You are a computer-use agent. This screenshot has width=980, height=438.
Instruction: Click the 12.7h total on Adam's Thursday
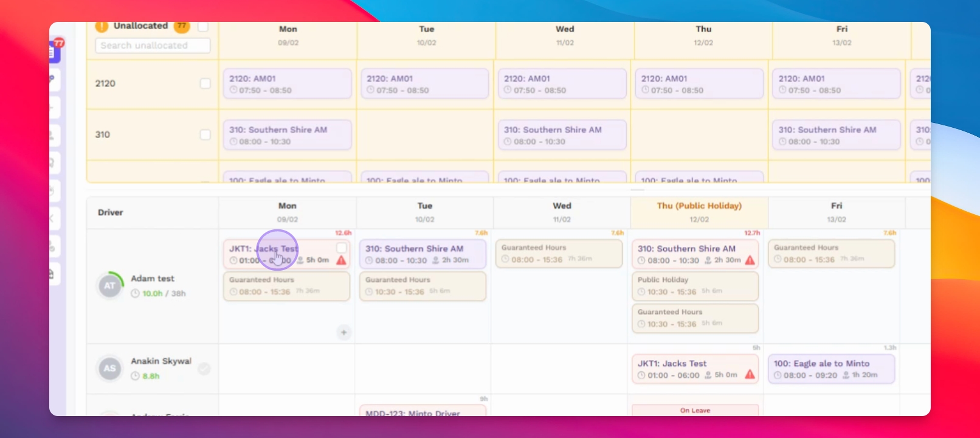(x=752, y=233)
